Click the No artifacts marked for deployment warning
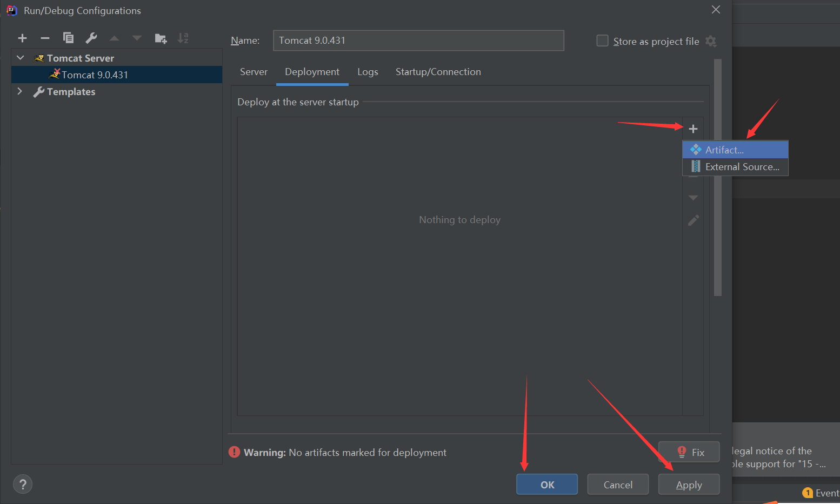840x504 pixels. (x=368, y=453)
